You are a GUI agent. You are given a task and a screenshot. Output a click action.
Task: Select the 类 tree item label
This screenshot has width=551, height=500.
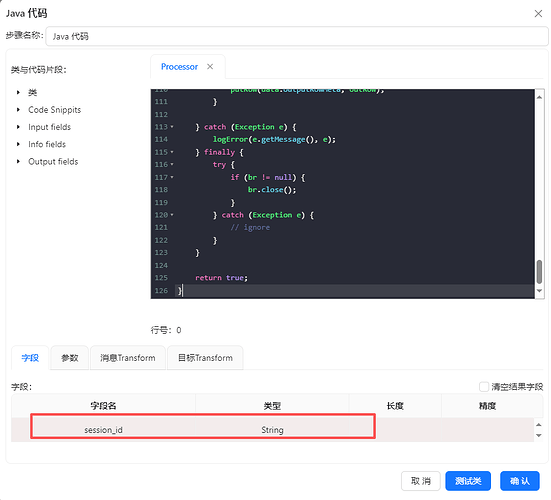[x=32, y=92]
